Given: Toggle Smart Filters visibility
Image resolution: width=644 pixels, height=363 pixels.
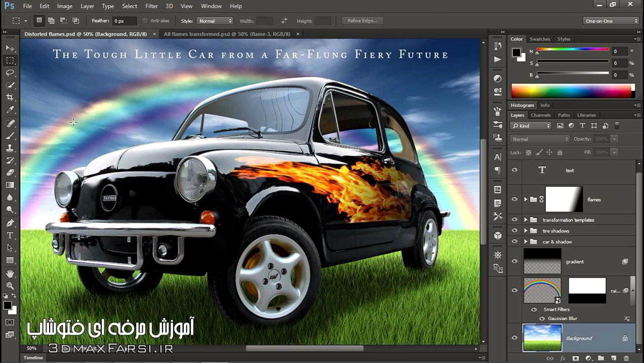Looking at the screenshot, I should (x=534, y=309).
